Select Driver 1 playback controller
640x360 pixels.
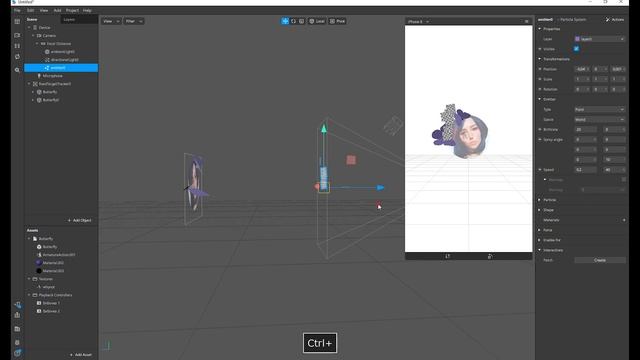pos(51,303)
